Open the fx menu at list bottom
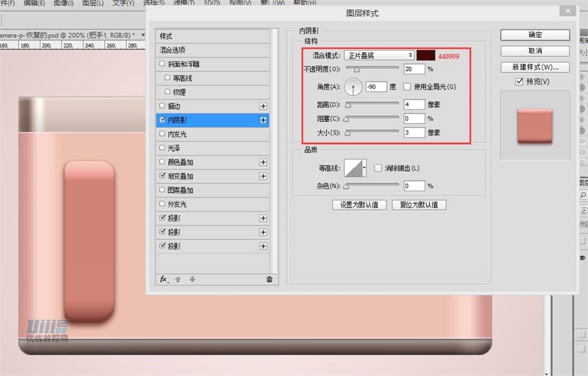 click(x=164, y=279)
